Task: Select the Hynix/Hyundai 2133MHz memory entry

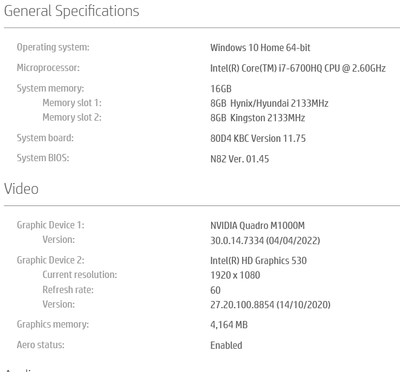Action: click(269, 103)
